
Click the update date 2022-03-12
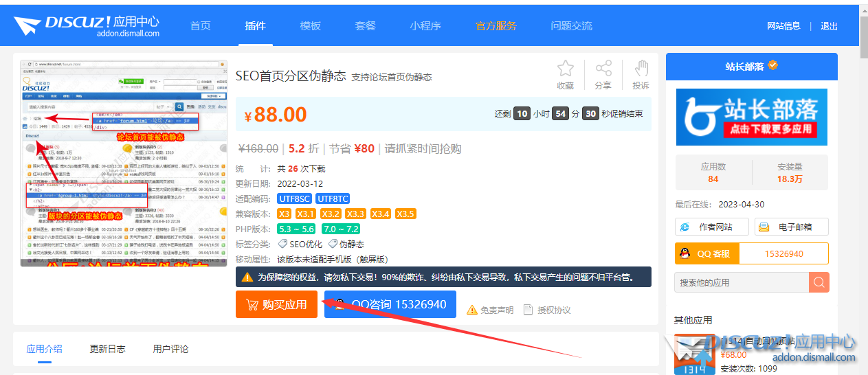[x=300, y=183]
